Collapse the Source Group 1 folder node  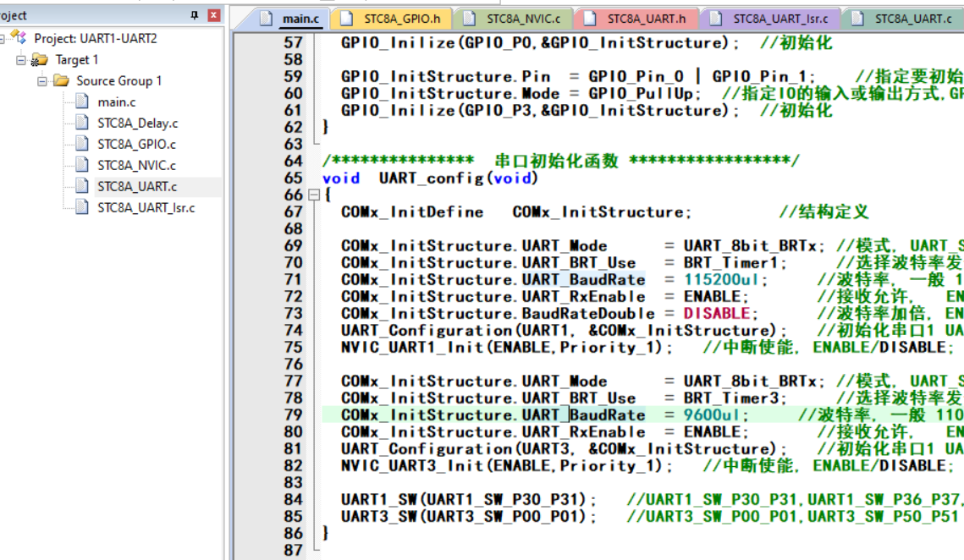click(41, 80)
